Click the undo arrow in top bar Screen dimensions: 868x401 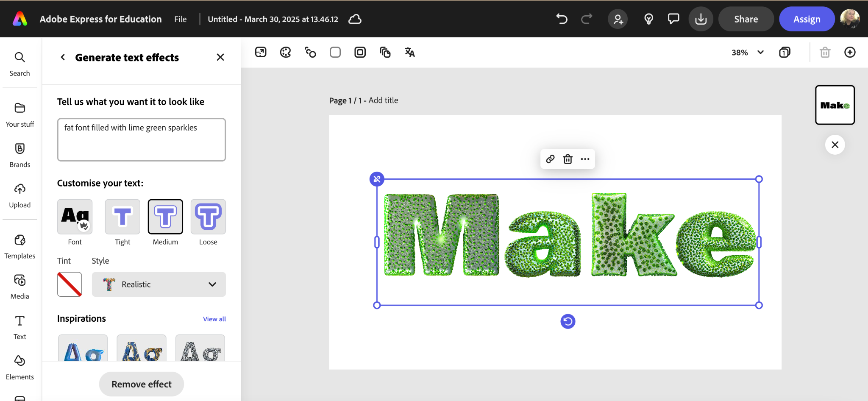[x=562, y=19]
